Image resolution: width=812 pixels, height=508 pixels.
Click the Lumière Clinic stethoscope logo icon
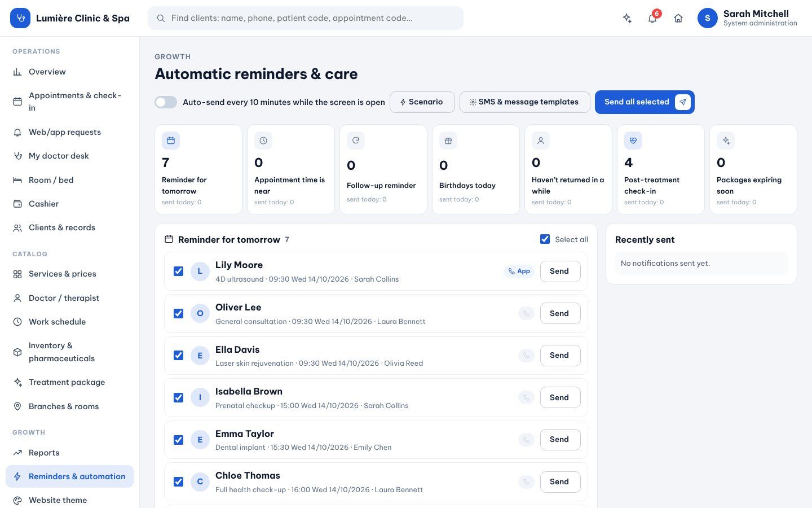coord(20,18)
